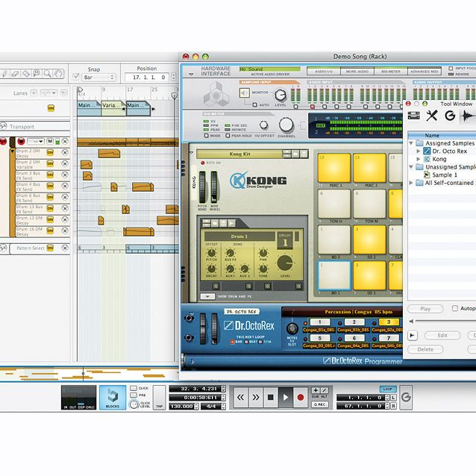Click the Kong browse patch folder icon
This screenshot has width=476, height=476.
[x=295, y=154]
